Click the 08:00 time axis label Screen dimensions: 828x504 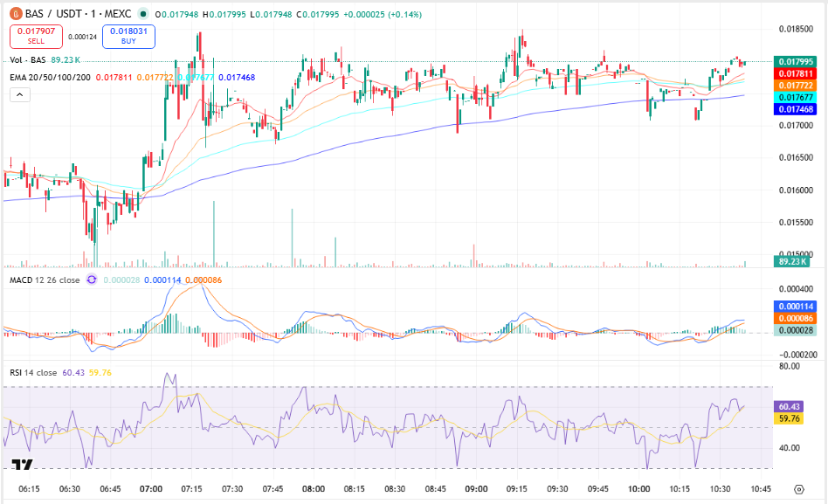point(314,489)
